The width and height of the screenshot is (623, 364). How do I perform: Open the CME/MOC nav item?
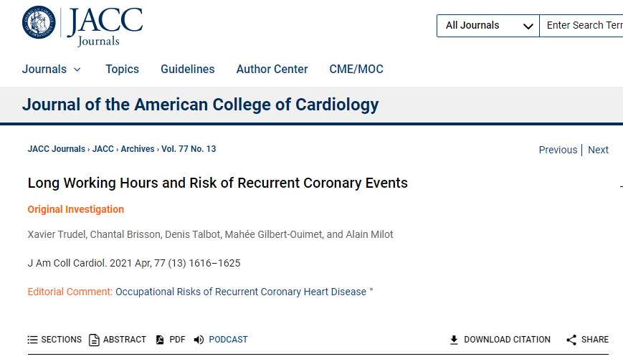(356, 69)
